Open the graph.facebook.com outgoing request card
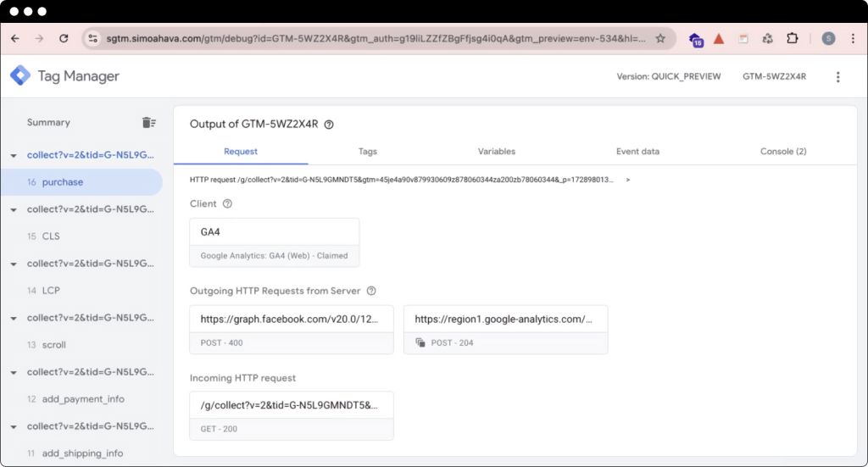 (292, 329)
